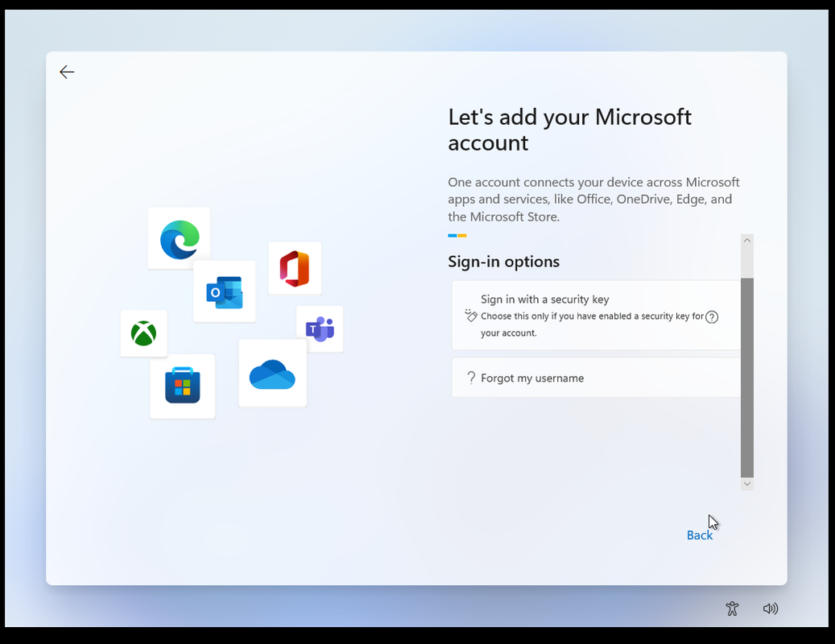
Task: Click the "Let's add your Microsoft account" title
Action: [x=569, y=130]
